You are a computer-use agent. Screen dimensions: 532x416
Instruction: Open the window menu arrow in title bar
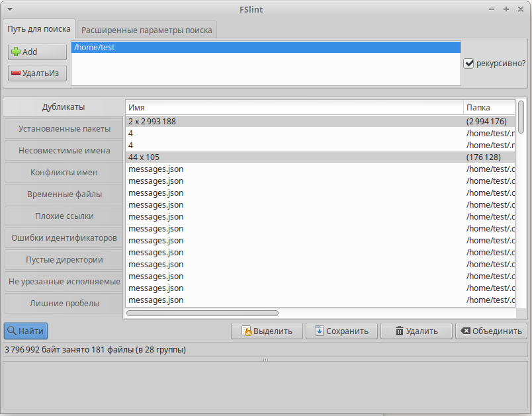click(x=10, y=9)
